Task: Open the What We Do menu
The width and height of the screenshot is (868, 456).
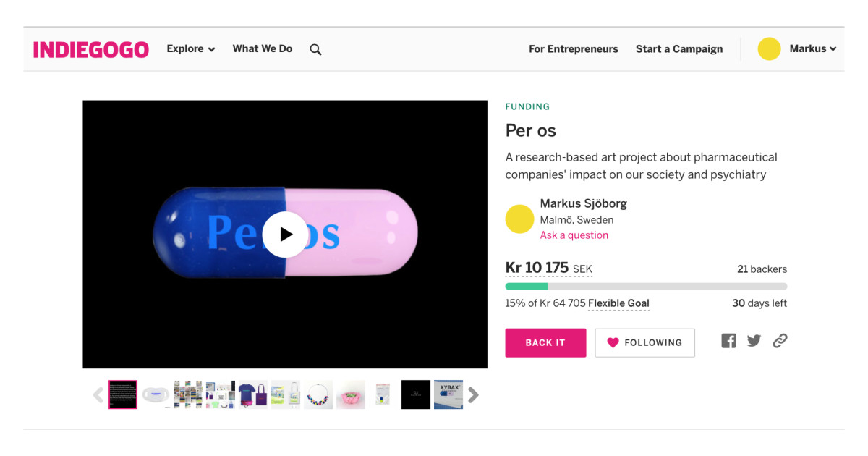Action: tap(262, 48)
